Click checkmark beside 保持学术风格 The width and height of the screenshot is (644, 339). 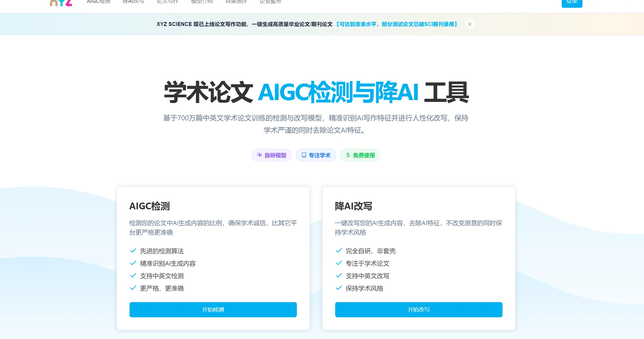(x=339, y=288)
